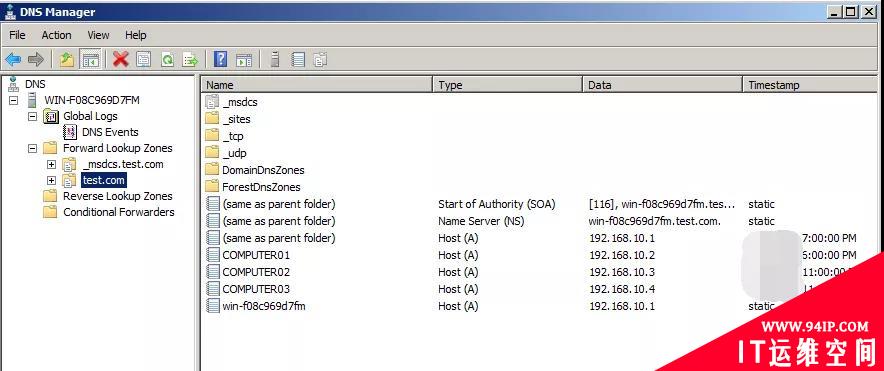Click the Export List toolbar icon
The image size is (884, 371).
[191, 59]
